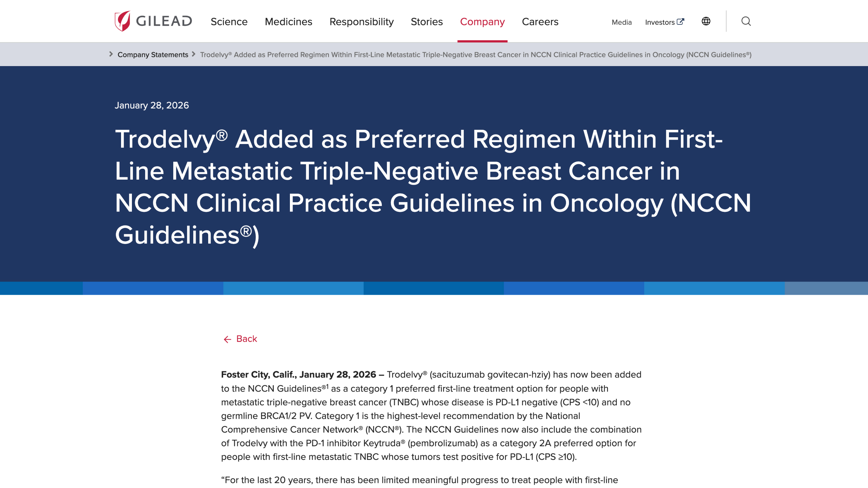Click the Back link text
The image size is (868, 488).
tap(246, 339)
